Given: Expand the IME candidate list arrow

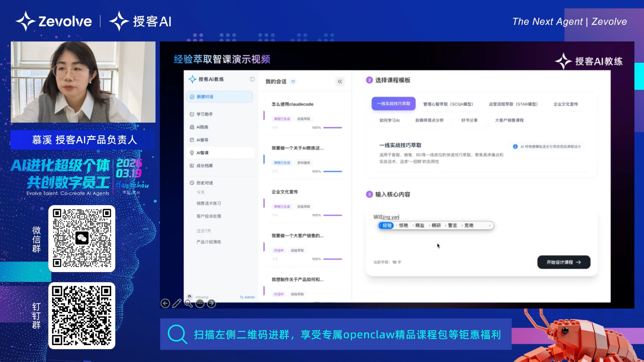Looking at the screenshot, I should point(489,225).
